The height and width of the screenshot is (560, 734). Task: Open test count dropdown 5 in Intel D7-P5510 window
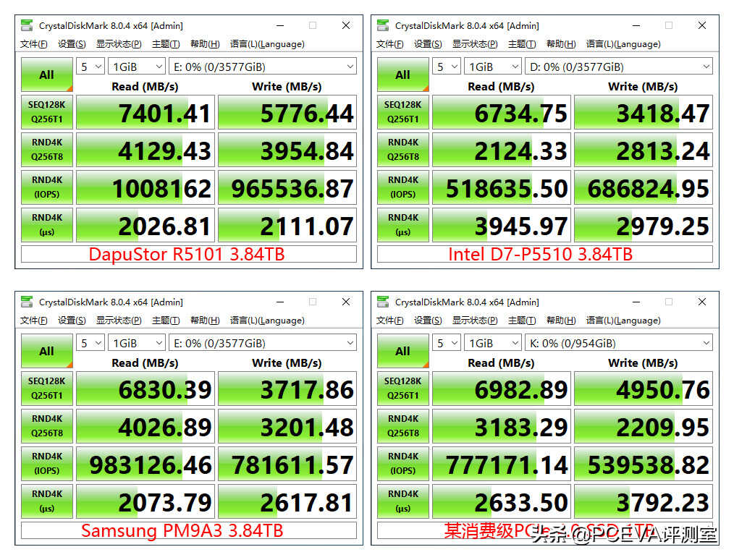point(447,67)
